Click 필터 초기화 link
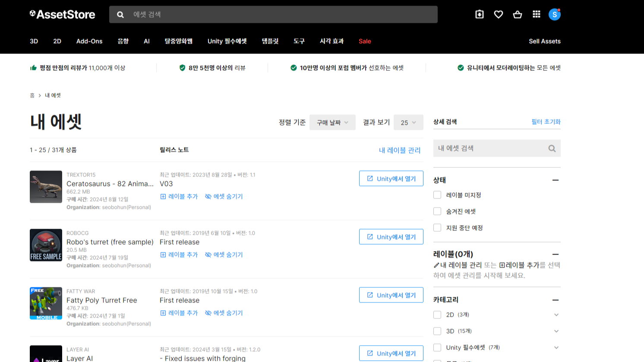 click(x=546, y=122)
